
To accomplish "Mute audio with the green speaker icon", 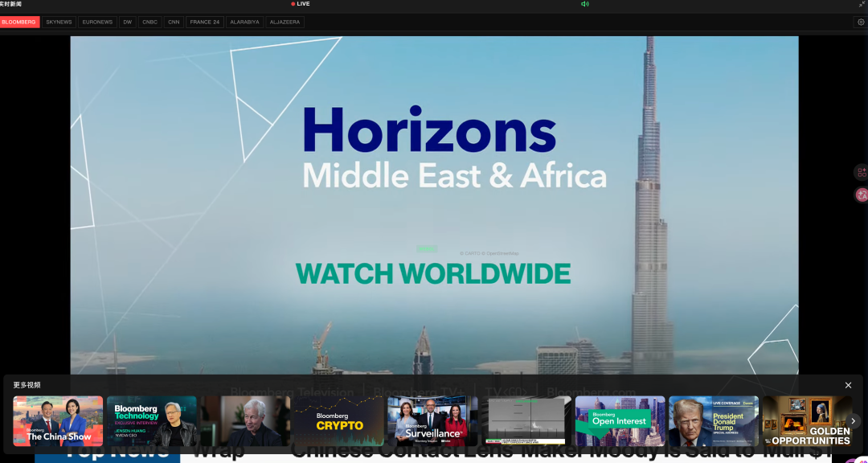I will (x=584, y=4).
